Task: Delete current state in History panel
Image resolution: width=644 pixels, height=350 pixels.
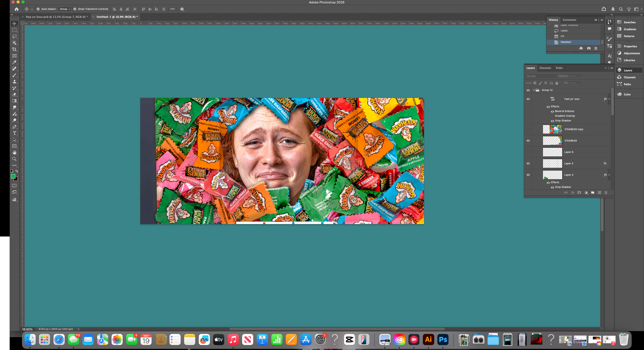Action: point(596,48)
